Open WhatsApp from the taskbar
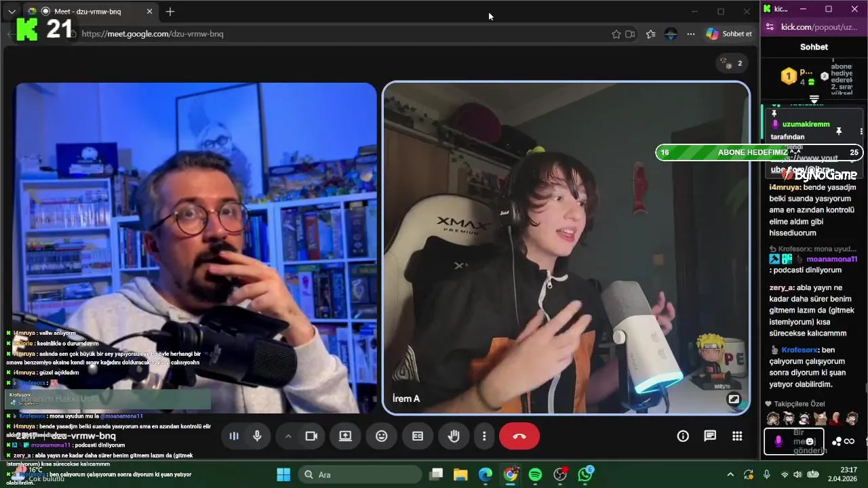Image resolution: width=868 pixels, height=488 pixels. (585, 474)
